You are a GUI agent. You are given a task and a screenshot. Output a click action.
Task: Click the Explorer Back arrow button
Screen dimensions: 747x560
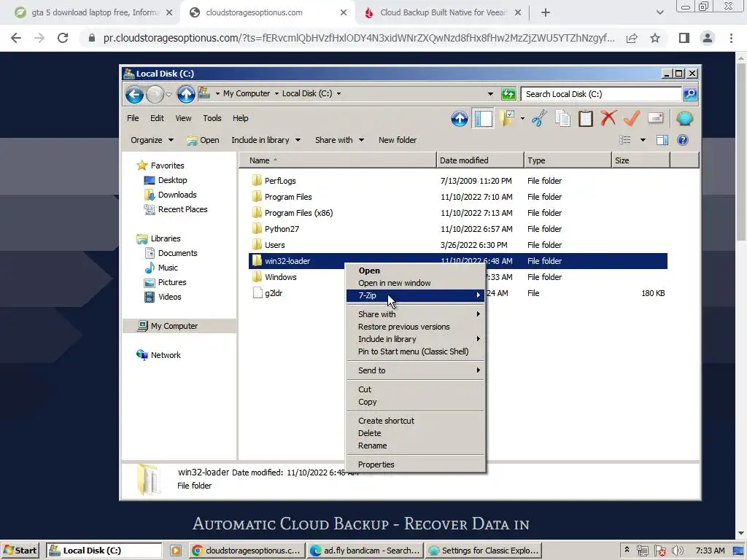click(x=134, y=94)
